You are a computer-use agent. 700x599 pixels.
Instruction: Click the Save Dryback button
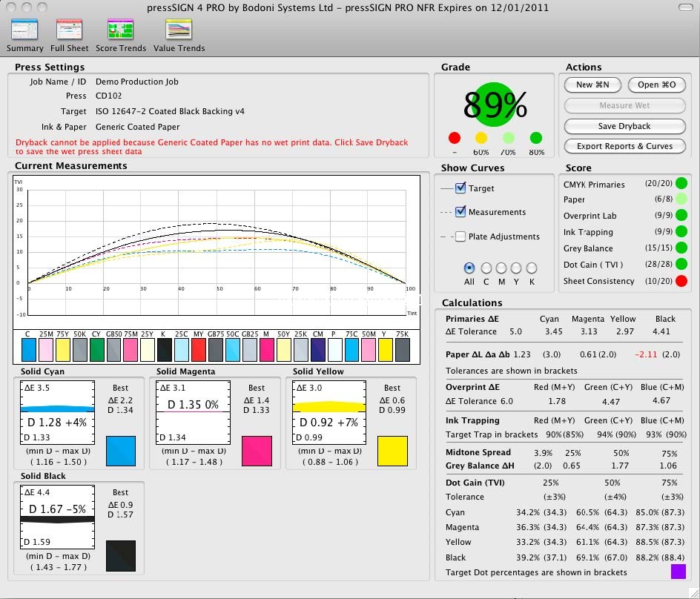click(x=624, y=126)
